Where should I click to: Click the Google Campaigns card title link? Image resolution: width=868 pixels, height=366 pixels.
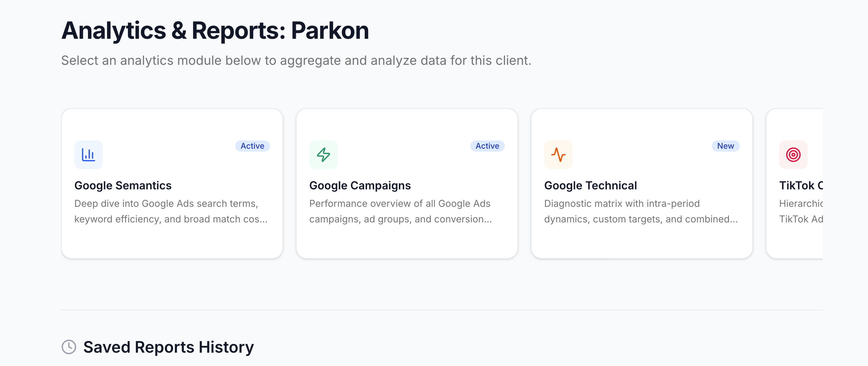tap(360, 185)
